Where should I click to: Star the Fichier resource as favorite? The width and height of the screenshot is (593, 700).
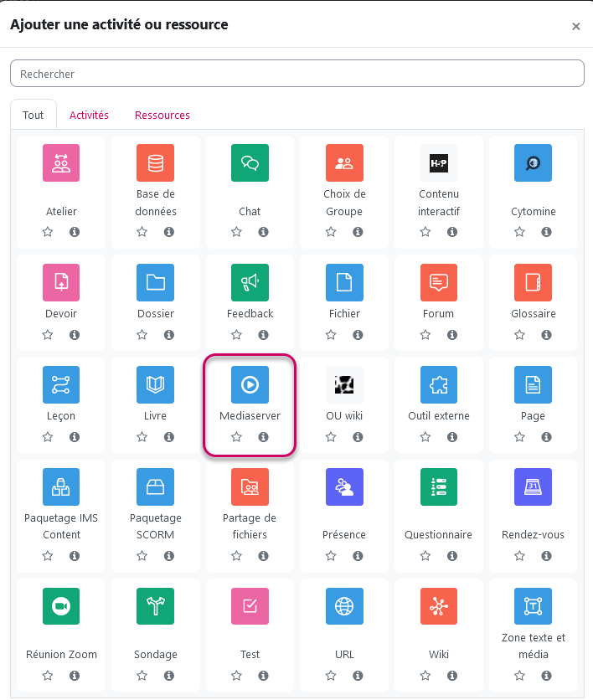(331, 334)
